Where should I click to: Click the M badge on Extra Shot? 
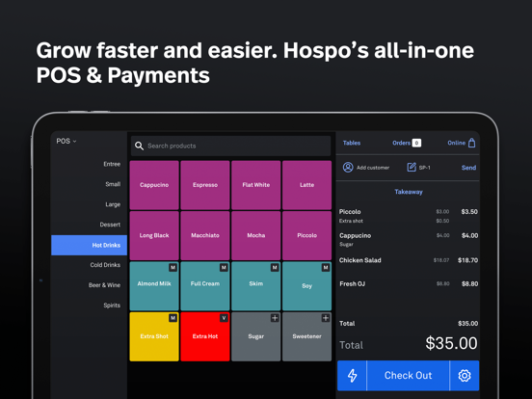coord(173,318)
